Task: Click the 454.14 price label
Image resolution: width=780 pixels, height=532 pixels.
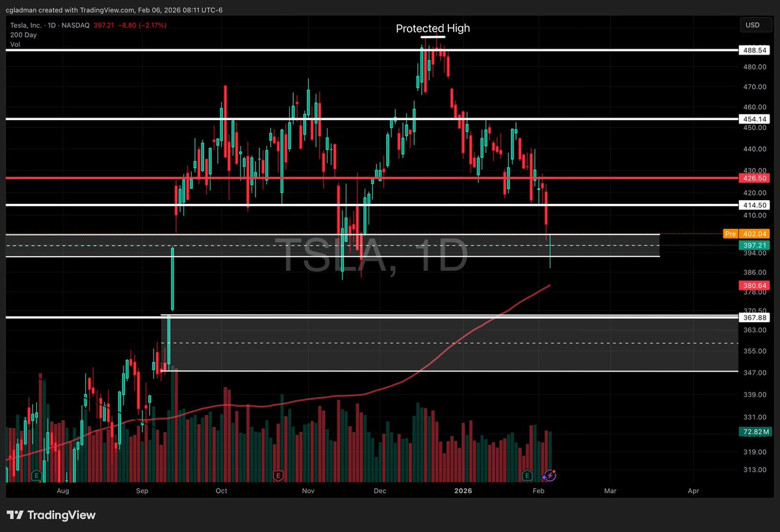Action: pyautogui.click(x=755, y=119)
